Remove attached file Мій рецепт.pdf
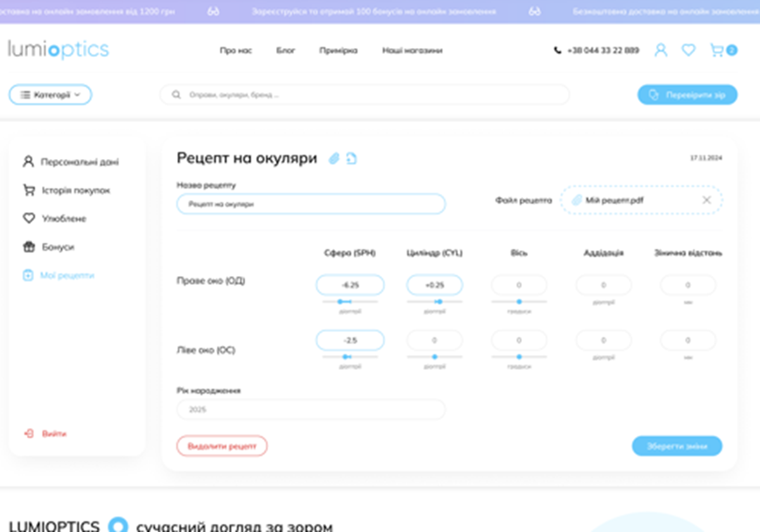The image size is (760, 532). click(x=707, y=200)
